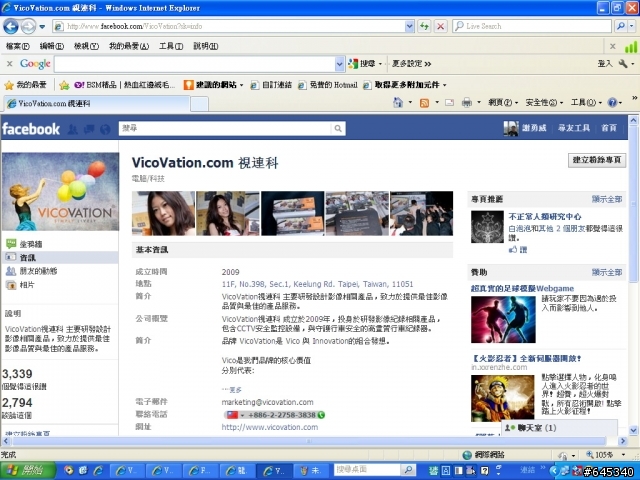Image resolution: width=640 pixels, height=480 pixels.
Task: Open the http://www.vicovation.com link
Action: tap(270, 427)
